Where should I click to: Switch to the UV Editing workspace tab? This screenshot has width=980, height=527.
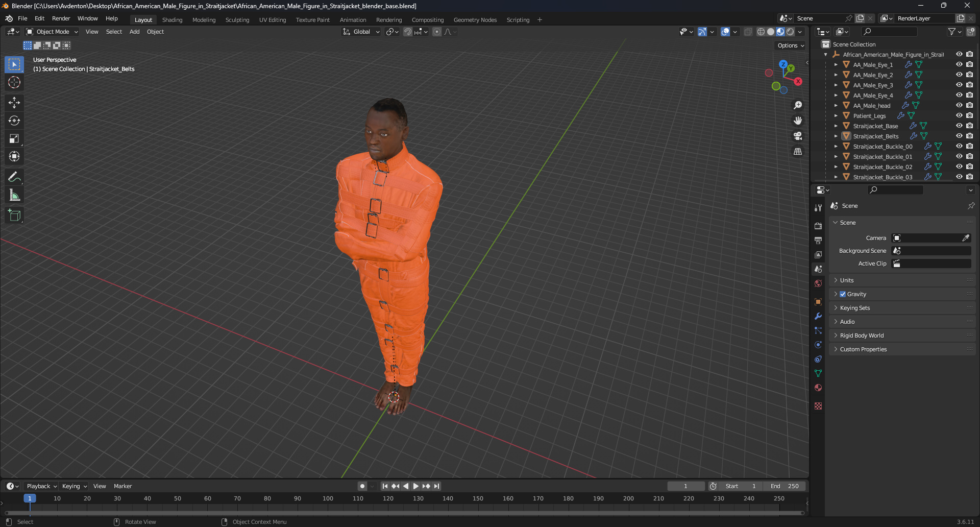click(x=273, y=20)
